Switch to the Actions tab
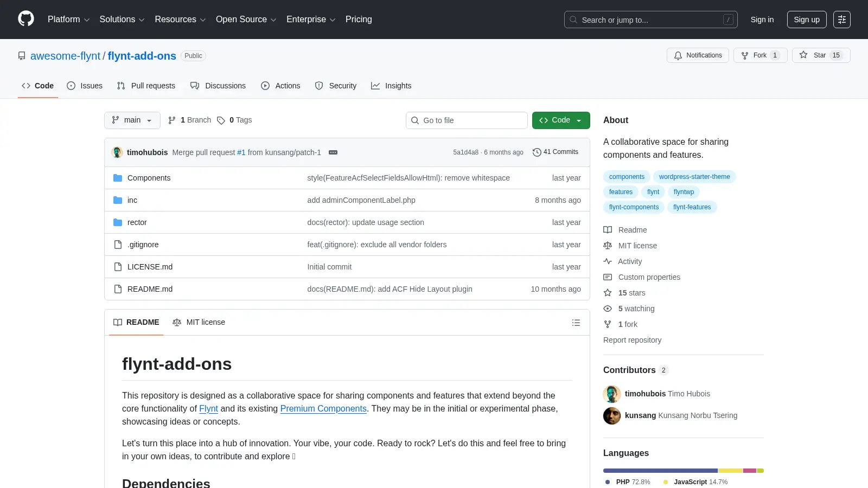Image resolution: width=868 pixels, height=488 pixels. [x=280, y=86]
